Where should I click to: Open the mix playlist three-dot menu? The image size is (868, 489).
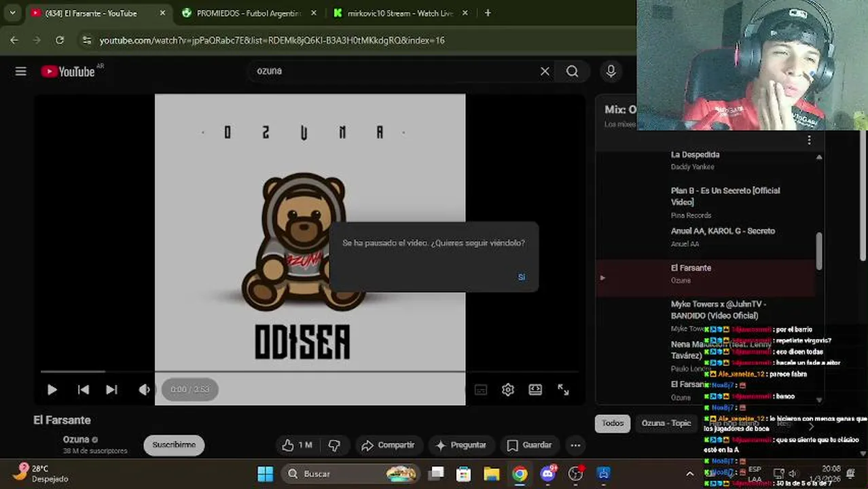[x=808, y=140]
